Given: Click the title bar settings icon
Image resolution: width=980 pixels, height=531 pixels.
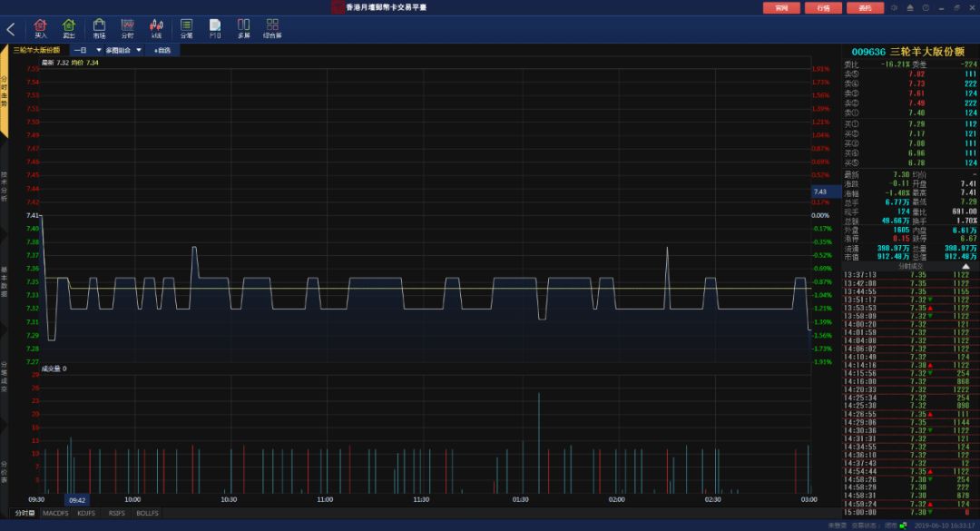Looking at the screenshot, I should pyautogui.click(x=895, y=7).
